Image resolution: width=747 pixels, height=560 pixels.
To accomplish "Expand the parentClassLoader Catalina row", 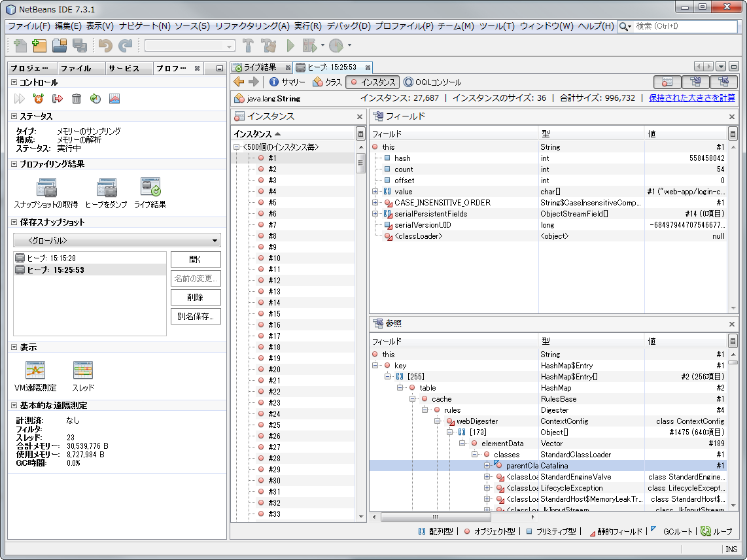I will coord(487,466).
